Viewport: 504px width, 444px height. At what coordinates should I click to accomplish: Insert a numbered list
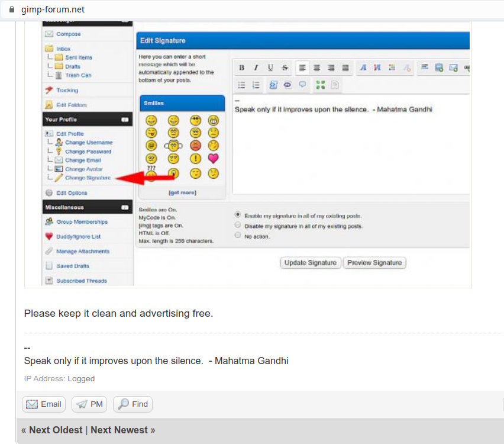[256, 85]
